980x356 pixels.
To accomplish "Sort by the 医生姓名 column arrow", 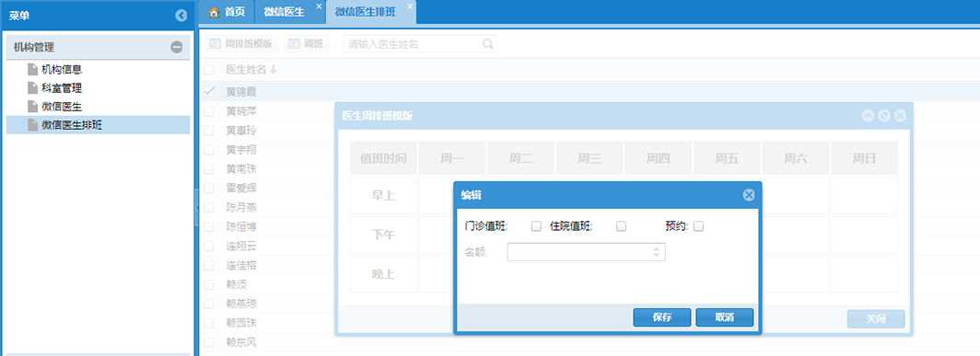I will pyautogui.click(x=274, y=70).
